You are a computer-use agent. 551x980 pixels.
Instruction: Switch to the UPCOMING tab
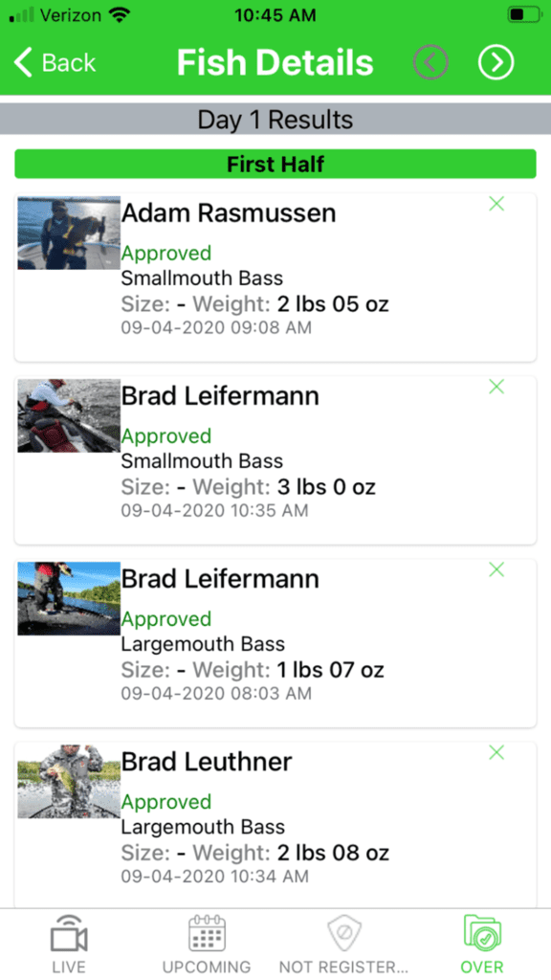click(x=207, y=944)
